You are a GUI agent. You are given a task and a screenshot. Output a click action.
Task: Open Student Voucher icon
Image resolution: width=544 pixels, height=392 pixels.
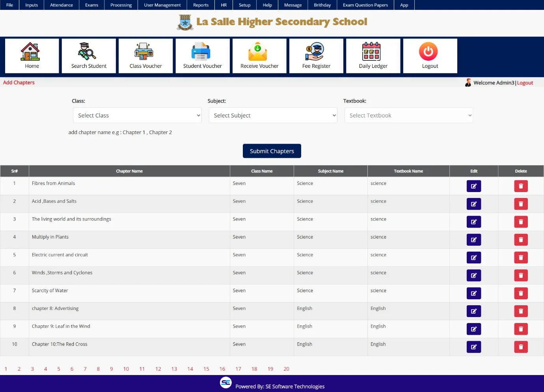pos(201,52)
